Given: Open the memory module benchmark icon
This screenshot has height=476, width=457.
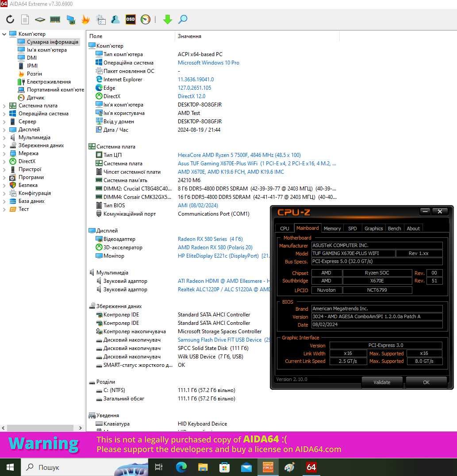Looking at the screenshot, I should [55, 19].
